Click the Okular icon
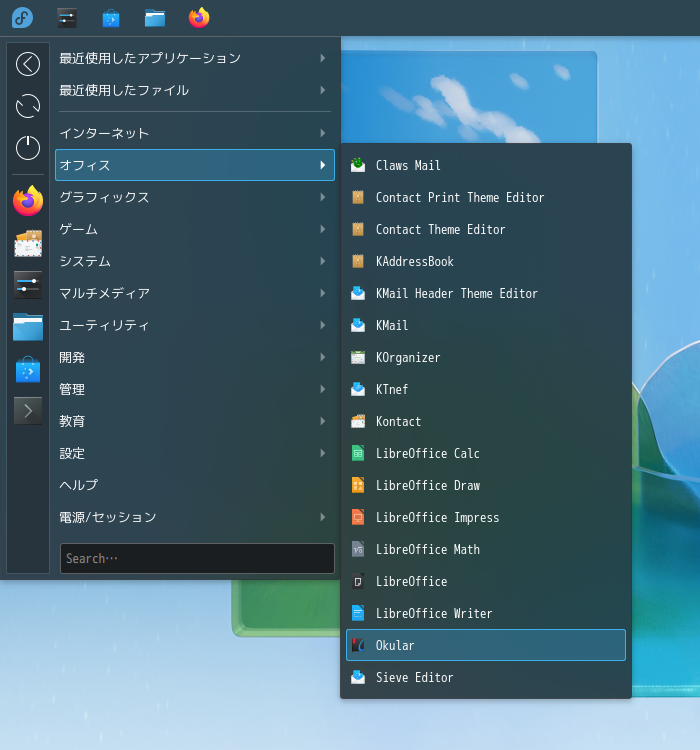Screen dimensions: 700x750 (x=358, y=645)
